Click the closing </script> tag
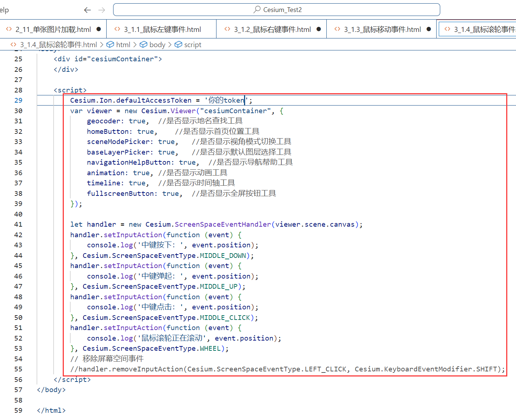The image size is (516, 420). 72,380
